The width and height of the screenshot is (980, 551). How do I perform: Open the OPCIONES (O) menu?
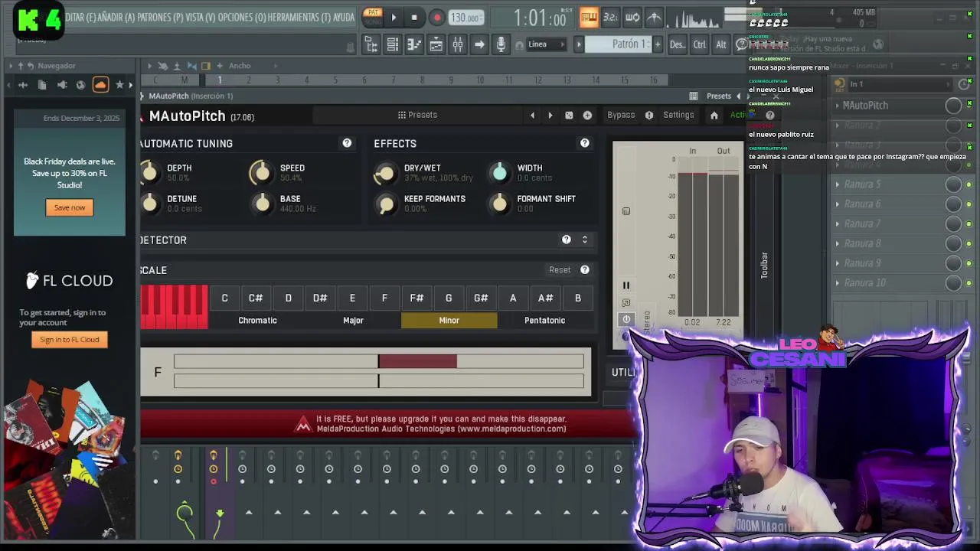240,17
